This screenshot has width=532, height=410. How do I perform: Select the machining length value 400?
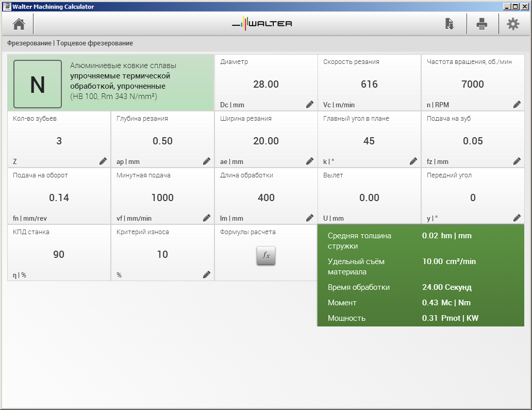tap(266, 198)
